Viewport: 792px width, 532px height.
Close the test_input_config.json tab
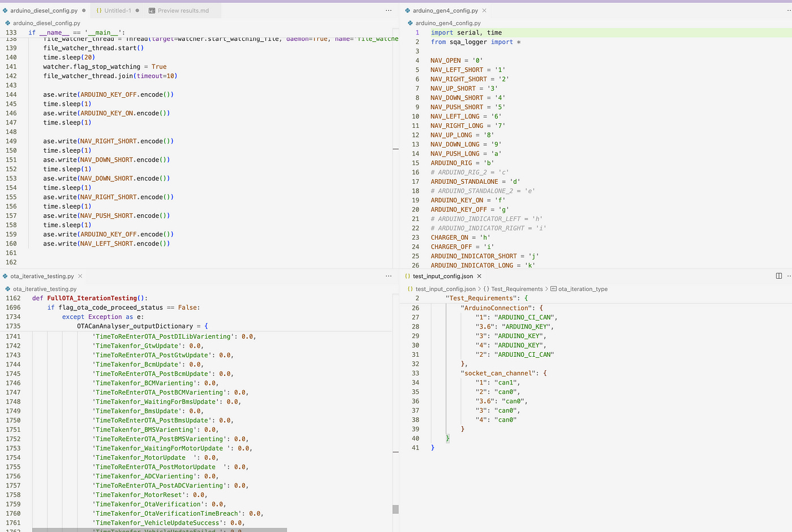click(x=479, y=276)
